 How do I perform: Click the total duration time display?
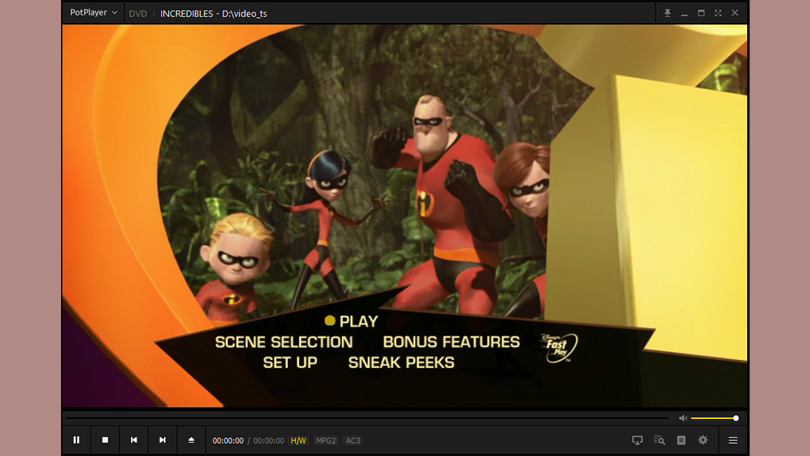[268, 441]
